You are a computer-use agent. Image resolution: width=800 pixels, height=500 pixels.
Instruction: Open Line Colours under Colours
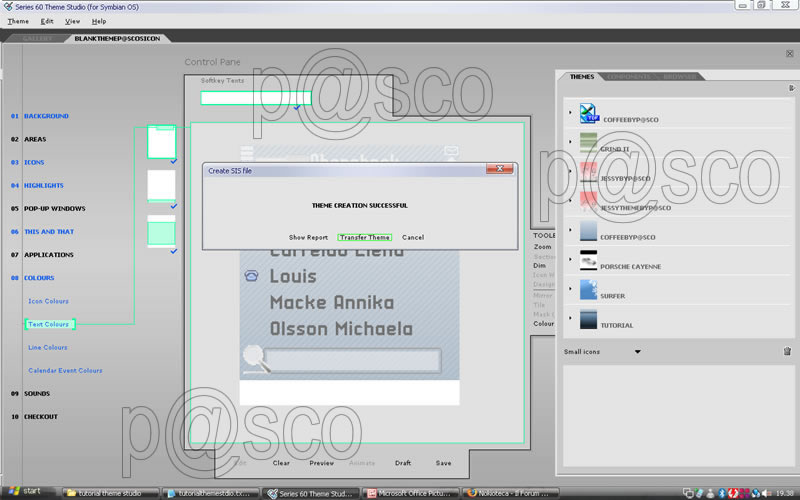(48, 347)
